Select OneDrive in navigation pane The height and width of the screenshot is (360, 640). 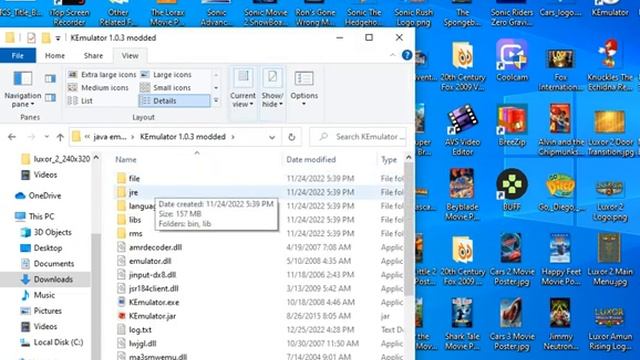[x=38, y=196]
